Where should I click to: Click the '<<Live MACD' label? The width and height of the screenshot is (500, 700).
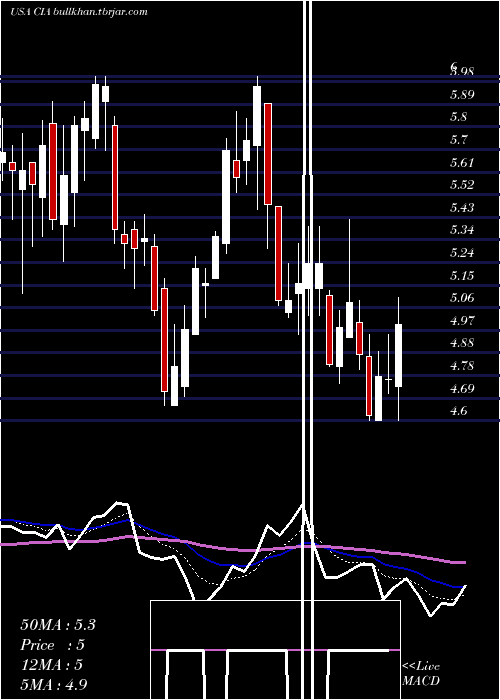coord(421,674)
